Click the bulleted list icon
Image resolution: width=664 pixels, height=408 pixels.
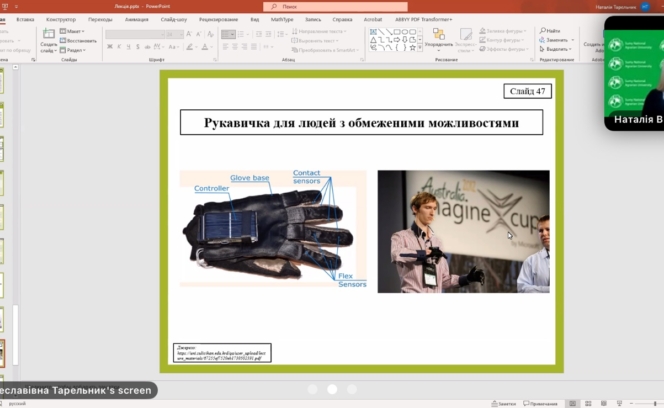pyautogui.click(x=226, y=32)
